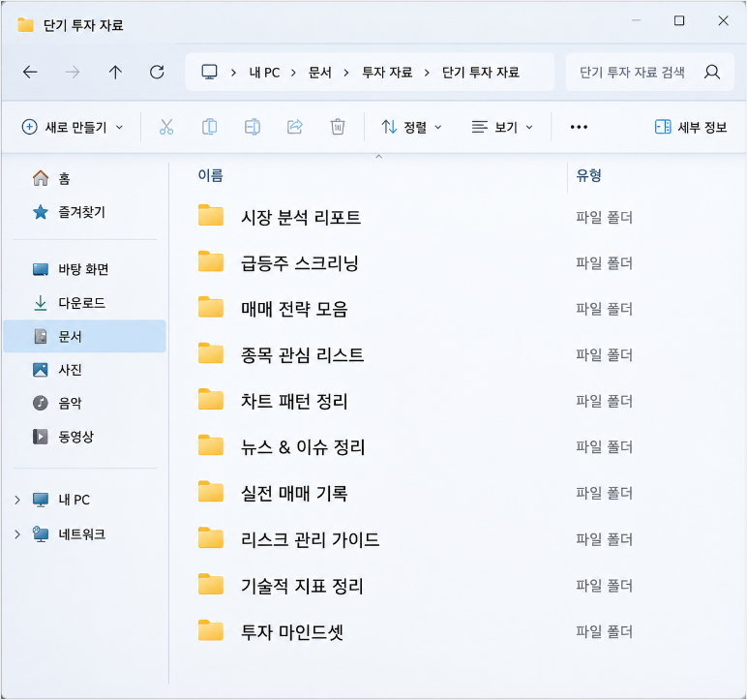Click the 리스크 관리 가이드 folder name
Image resolution: width=747 pixels, height=700 pixels.
tap(311, 540)
